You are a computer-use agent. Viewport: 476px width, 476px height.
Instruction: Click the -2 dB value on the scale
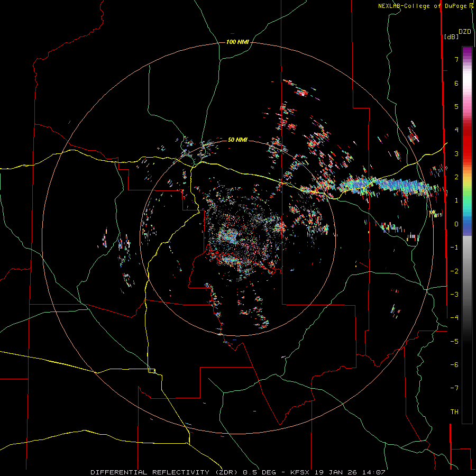[x=454, y=271]
